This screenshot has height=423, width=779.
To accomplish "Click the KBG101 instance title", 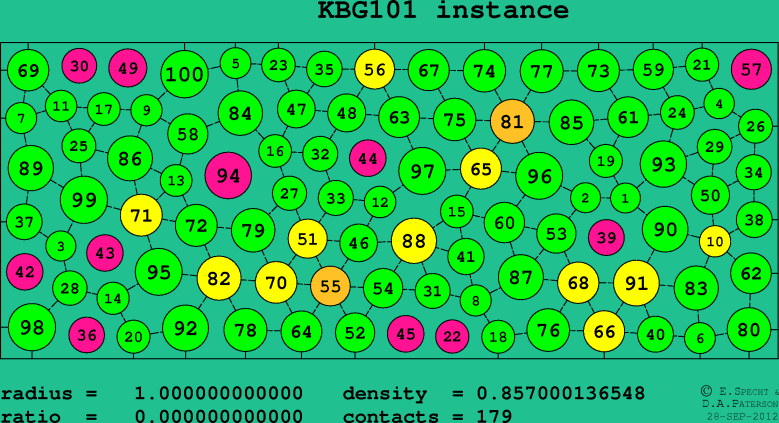I will 443,10.
